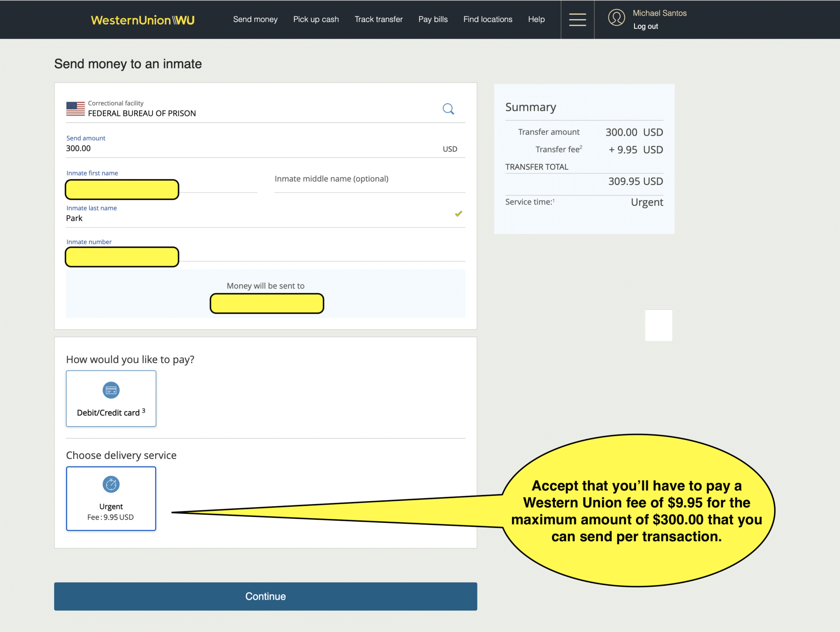The image size is (840, 632).
Task: Click 'Send money to an inmate' heading
Action: (x=128, y=64)
